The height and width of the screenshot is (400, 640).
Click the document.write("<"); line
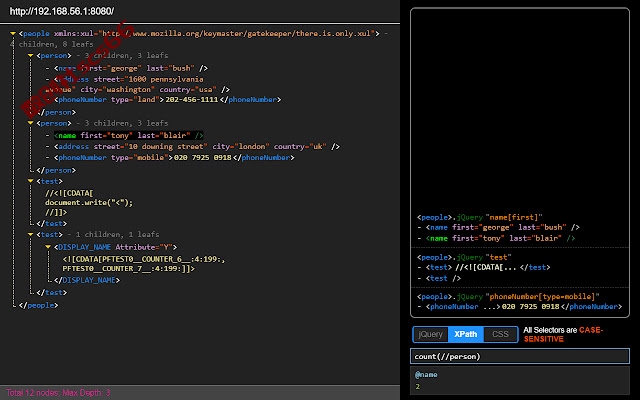89,202
